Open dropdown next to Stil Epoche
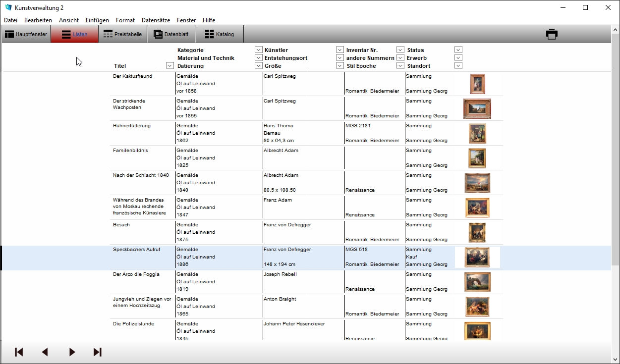This screenshot has height=364, width=620. click(x=400, y=66)
